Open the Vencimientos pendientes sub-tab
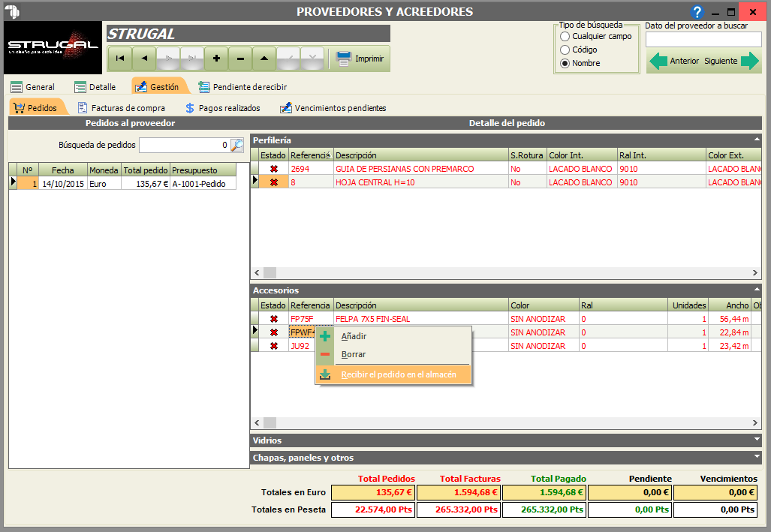This screenshot has width=771, height=532. pyautogui.click(x=333, y=108)
